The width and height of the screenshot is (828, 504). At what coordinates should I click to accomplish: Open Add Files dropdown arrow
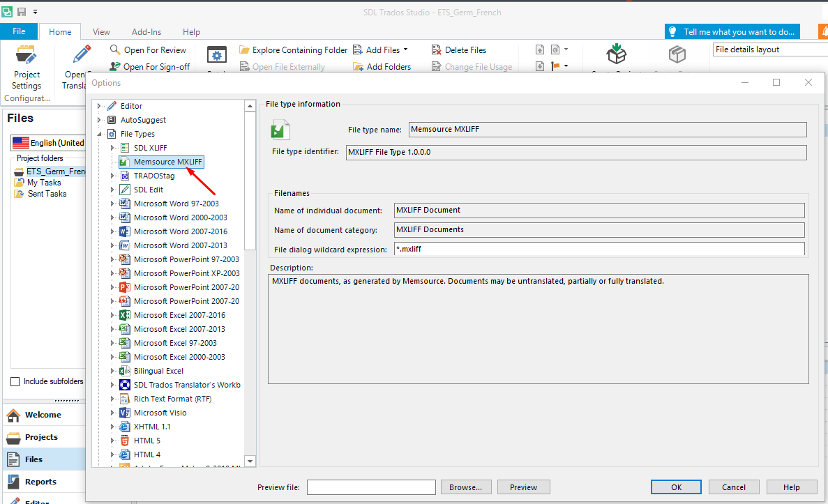tap(405, 49)
